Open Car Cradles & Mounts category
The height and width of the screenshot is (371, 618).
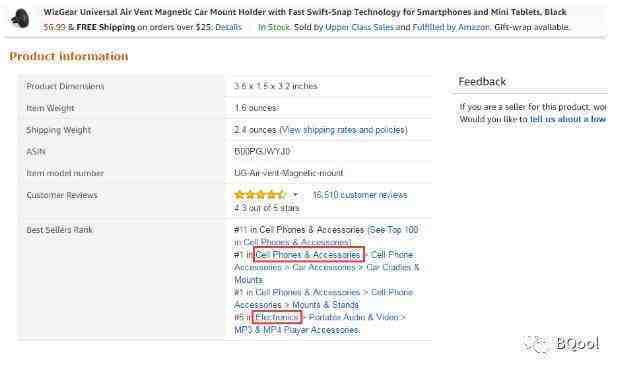point(327,274)
